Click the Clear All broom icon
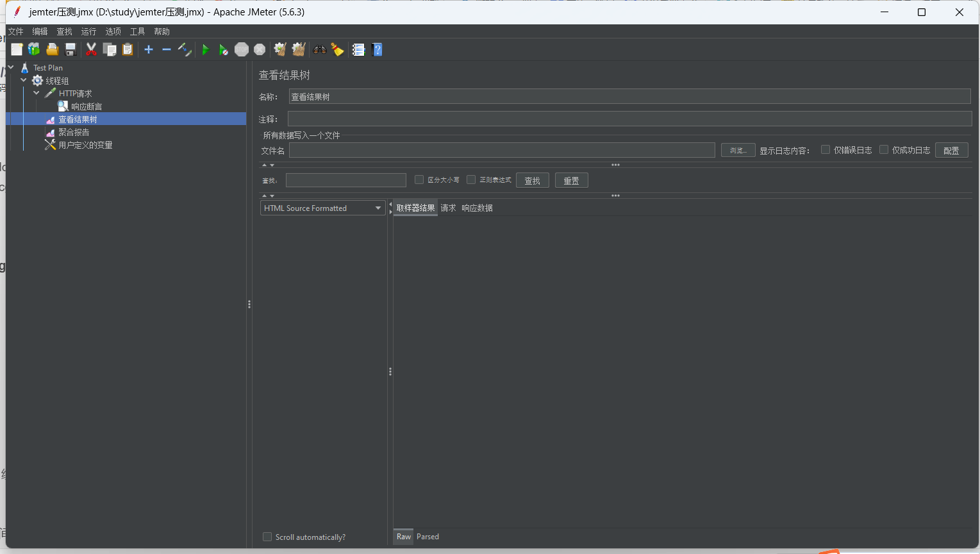 (299, 50)
